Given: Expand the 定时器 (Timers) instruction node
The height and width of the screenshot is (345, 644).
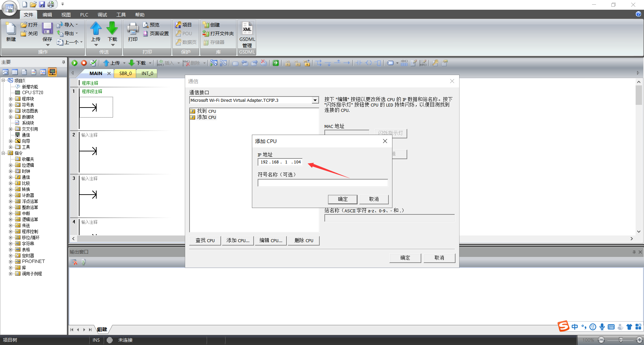Looking at the screenshot, I should point(10,256).
